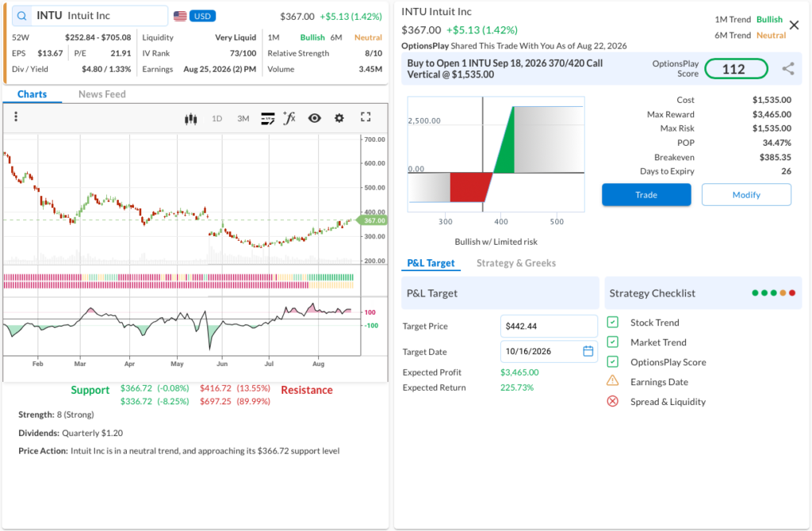This screenshot has width=812, height=531.
Task: Switch to the News Feed tab
Action: pyautogui.click(x=102, y=94)
